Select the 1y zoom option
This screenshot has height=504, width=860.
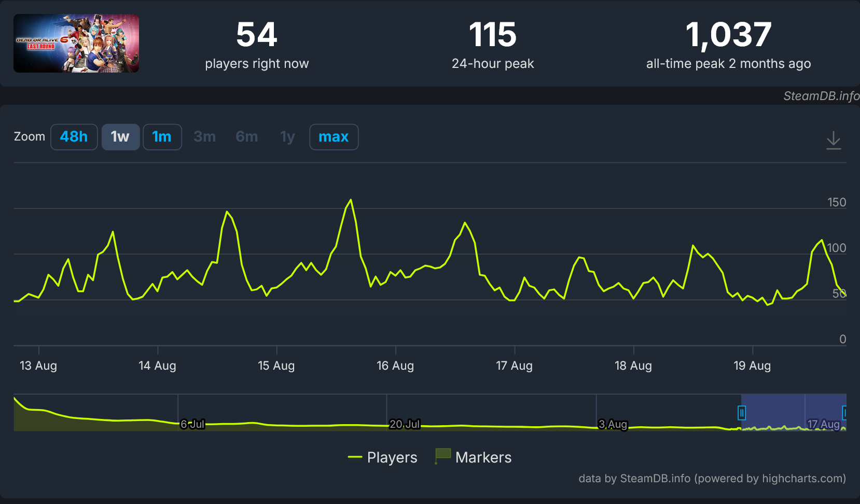287,137
